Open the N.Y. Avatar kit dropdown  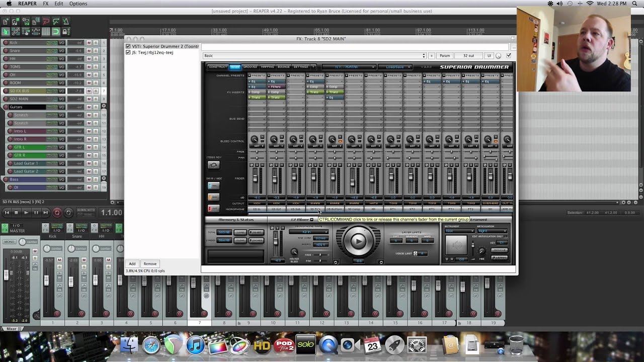tap(349, 67)
